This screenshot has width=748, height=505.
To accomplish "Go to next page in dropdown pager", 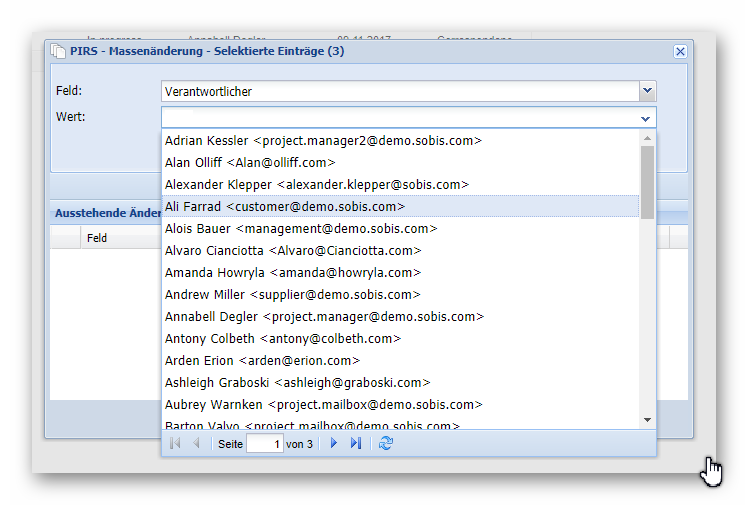I will pyautogui.click(x=334, y=443).
